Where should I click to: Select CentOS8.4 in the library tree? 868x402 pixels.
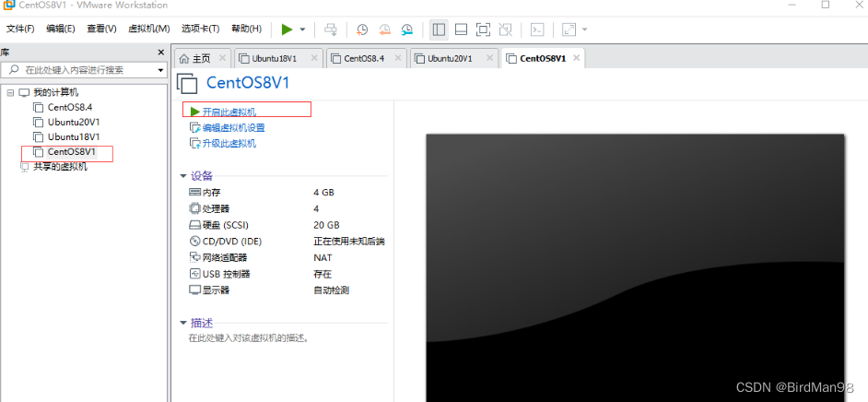coord(70,107)
